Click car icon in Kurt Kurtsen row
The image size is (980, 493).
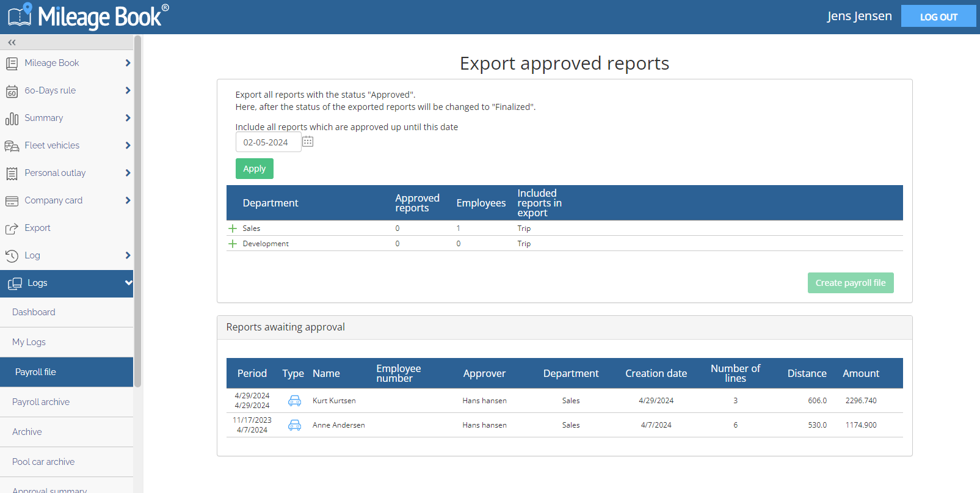(294, 401)
